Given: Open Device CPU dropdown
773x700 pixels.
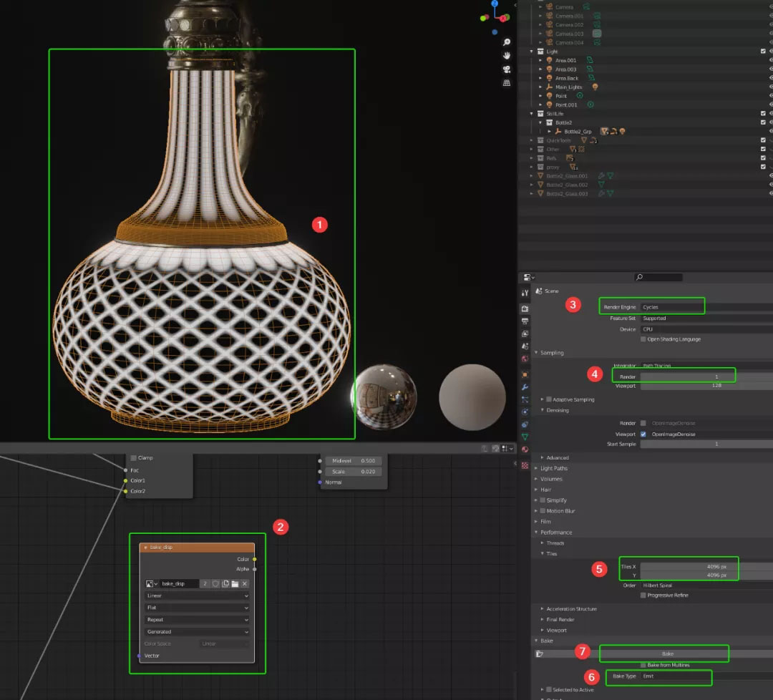Looking at the screenshot, I should click(x=706, y=329).
